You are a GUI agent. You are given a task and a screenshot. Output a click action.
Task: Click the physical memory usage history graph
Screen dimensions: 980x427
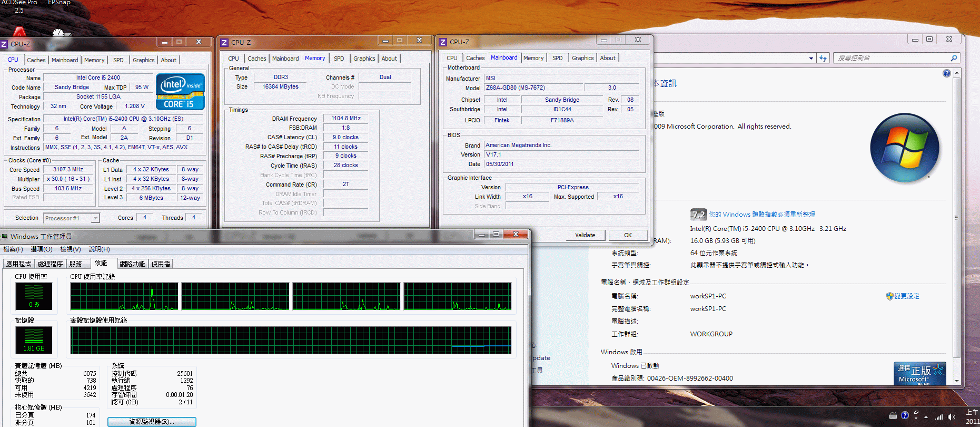tap(291, 340)
